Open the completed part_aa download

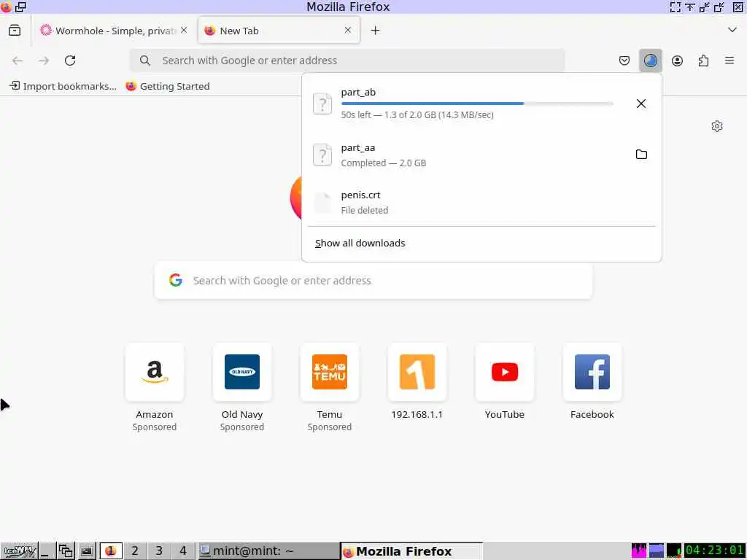coord(467,155)
